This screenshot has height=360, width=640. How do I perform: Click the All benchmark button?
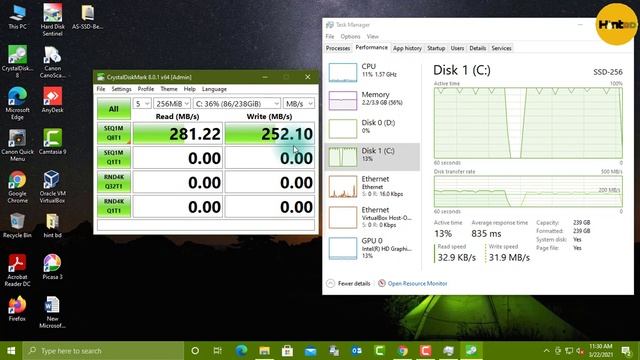click(x=114, y=109)
